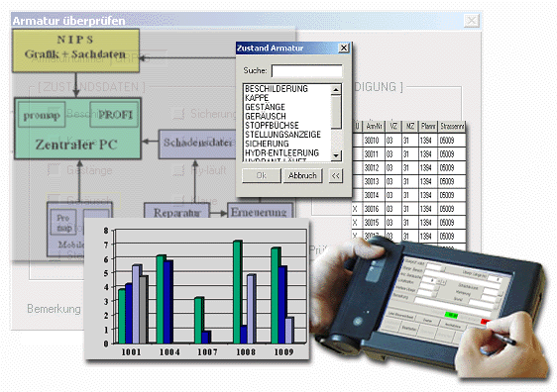557x392 pixels.
Task: Click the << collapse button beside Abbruch
Action: click(336, 175)
